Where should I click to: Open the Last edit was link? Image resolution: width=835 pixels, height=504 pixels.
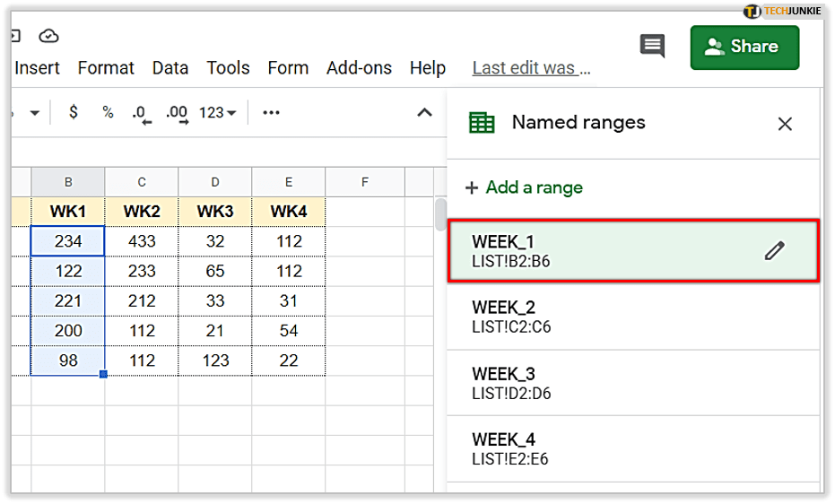point(531,68)
